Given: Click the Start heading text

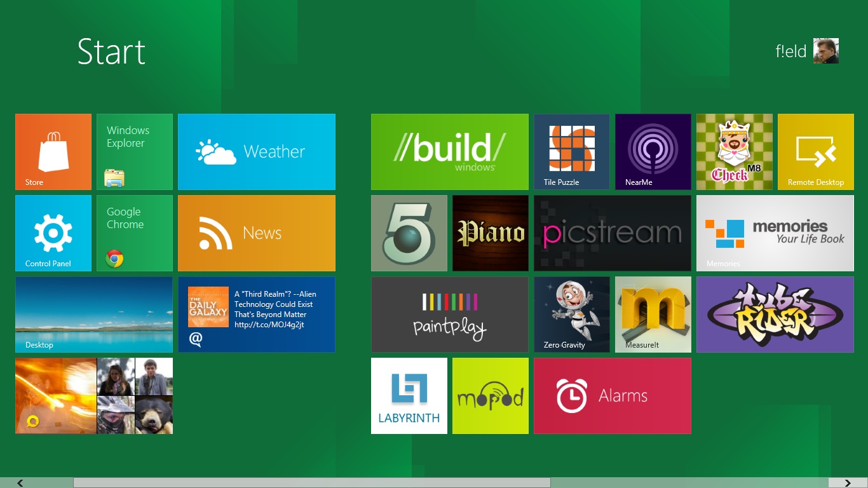Looking at the screenshot, I should pyautogui.click(x=111, y=51).
